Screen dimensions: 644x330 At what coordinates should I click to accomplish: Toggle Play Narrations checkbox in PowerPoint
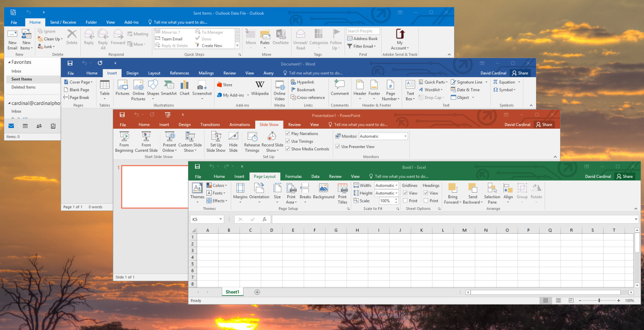(x=288, y=134)
